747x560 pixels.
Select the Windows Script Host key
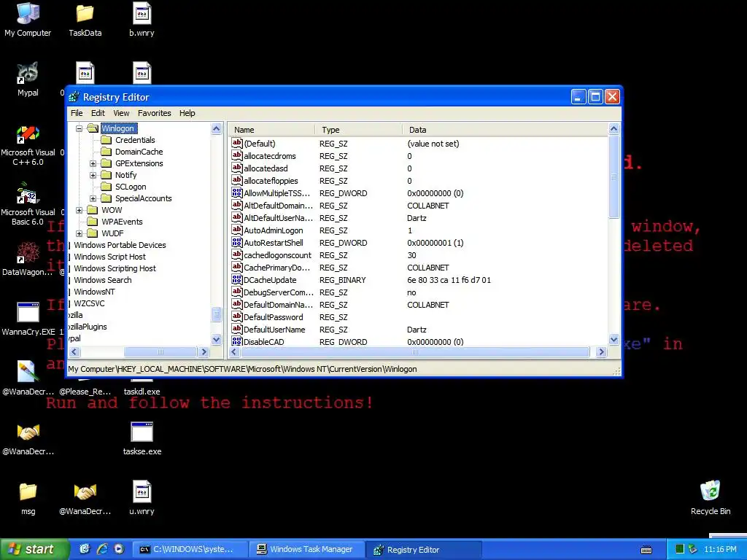coord(109,257)
